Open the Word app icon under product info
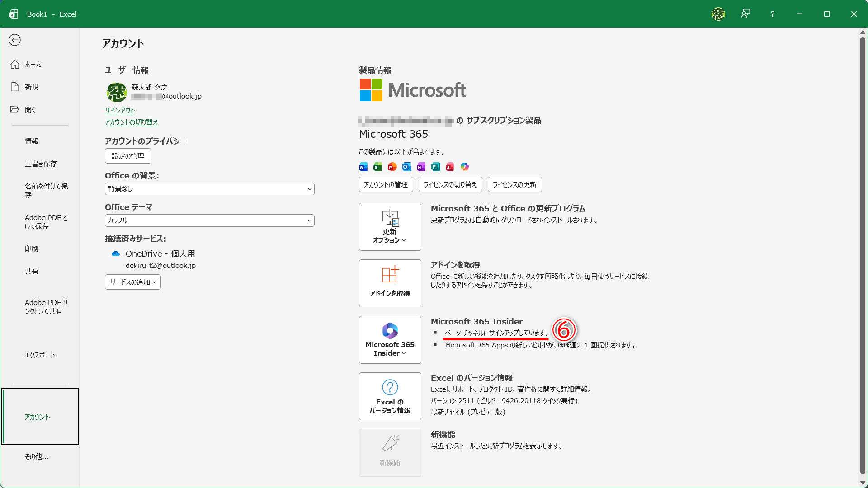This screenshot has width=868, height=488. tap(363, 167)
